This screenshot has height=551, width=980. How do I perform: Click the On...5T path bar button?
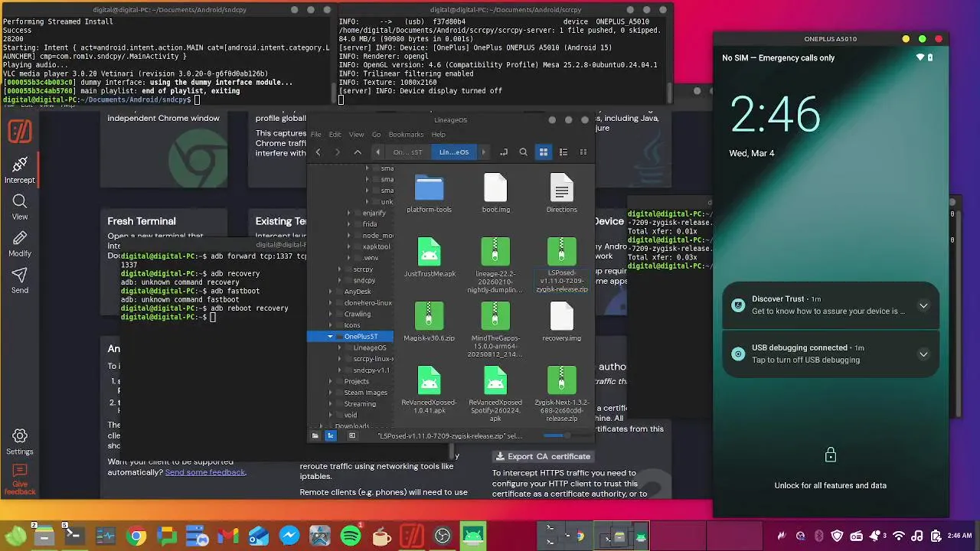pyautogui.click(x=407, y=152)
